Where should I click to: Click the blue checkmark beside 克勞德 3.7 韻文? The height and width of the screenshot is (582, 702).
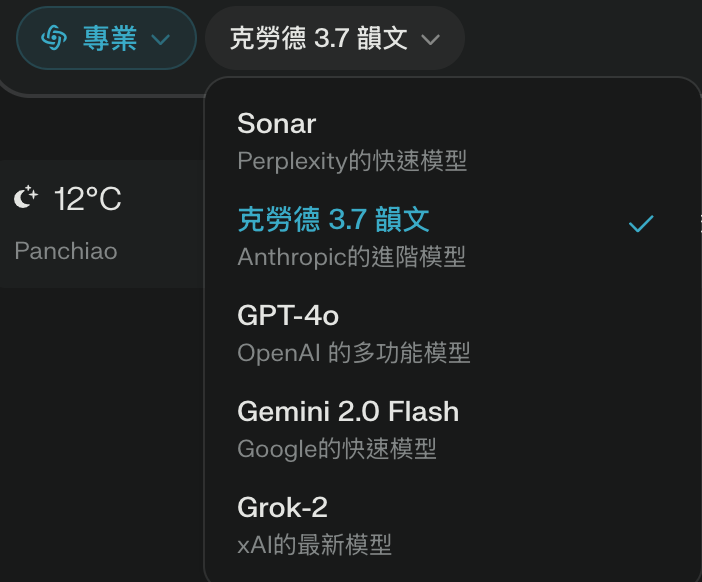641,223
